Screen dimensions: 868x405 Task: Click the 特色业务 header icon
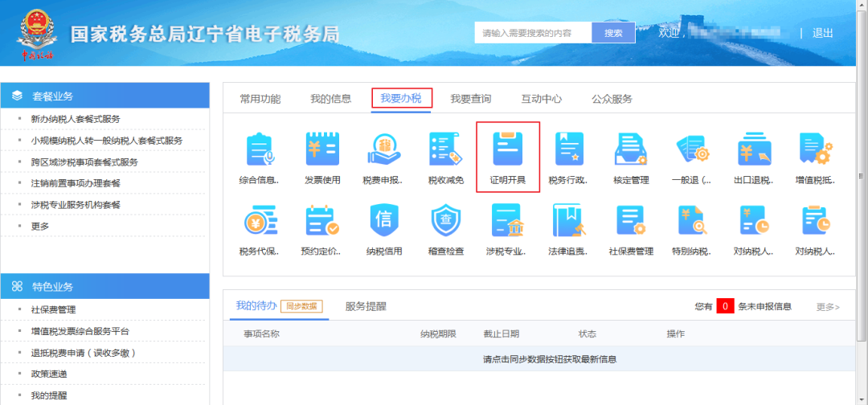pyautogui.click(x=17, y=286)
